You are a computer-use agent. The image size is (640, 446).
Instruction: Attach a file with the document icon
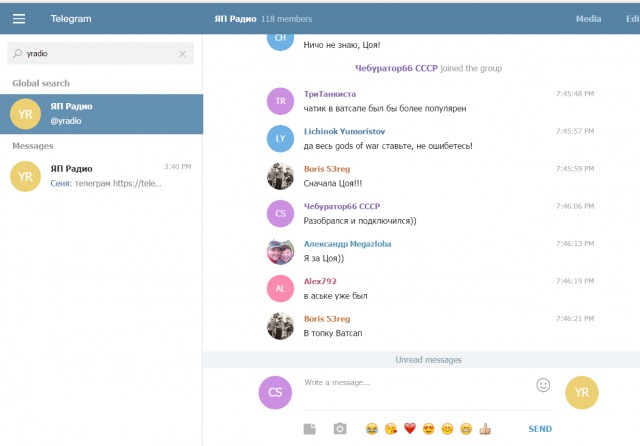pyautogui.click(x=310, y=429)
